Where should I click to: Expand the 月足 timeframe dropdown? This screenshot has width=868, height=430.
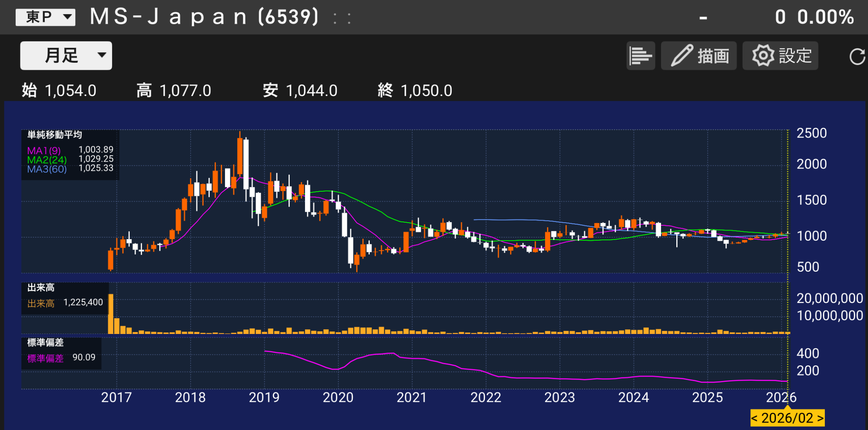tap(66, 56)
